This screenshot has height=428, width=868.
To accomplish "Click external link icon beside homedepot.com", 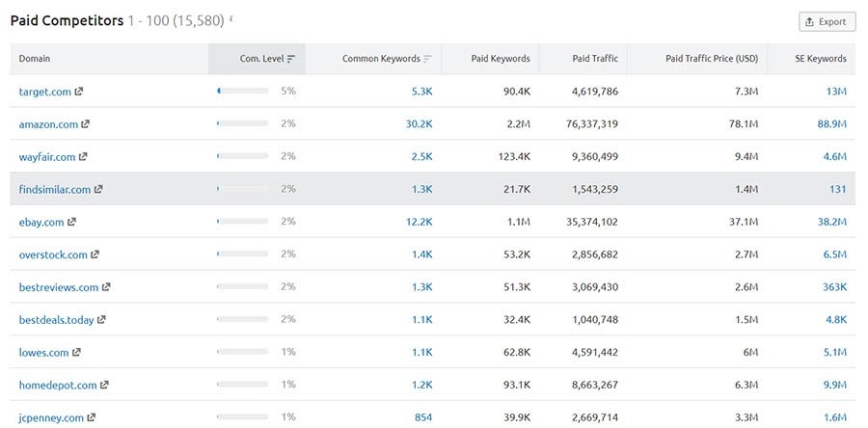I will click(104, 386).
